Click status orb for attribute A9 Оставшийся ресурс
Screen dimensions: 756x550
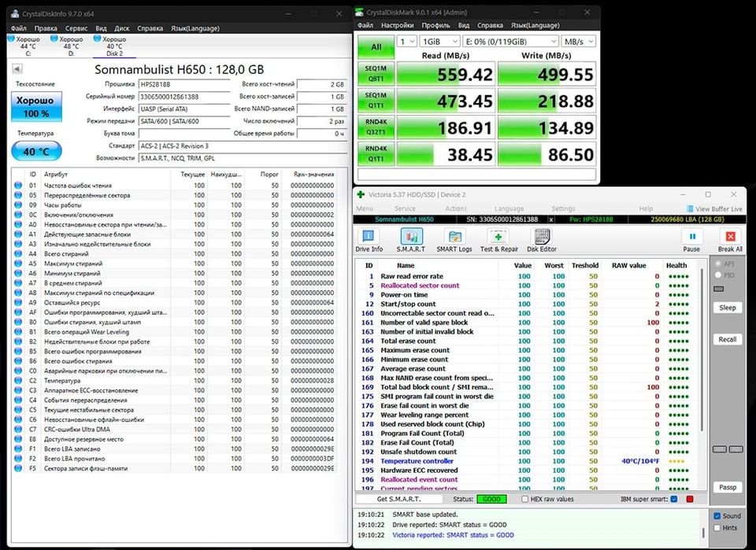pyautogui.click(x=18, y=302)
